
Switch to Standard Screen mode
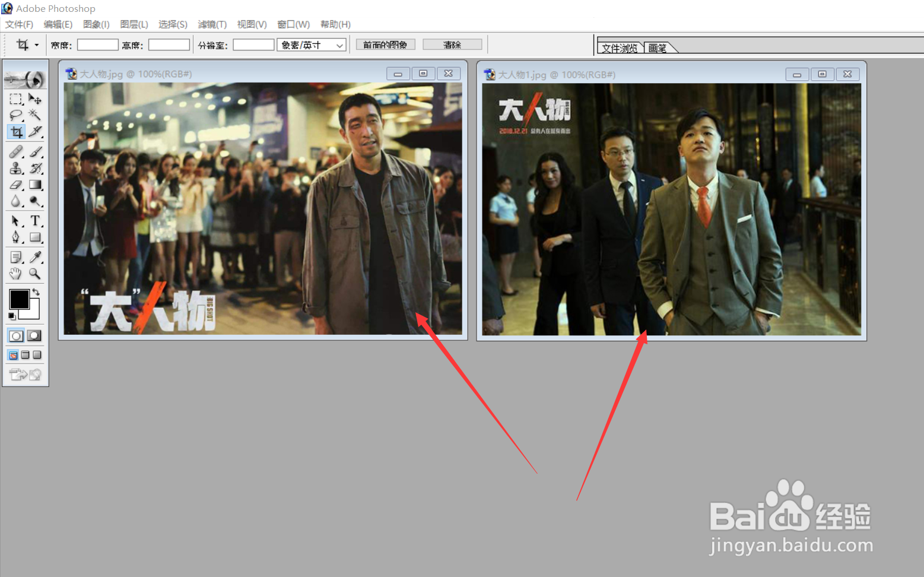[13, 355]
